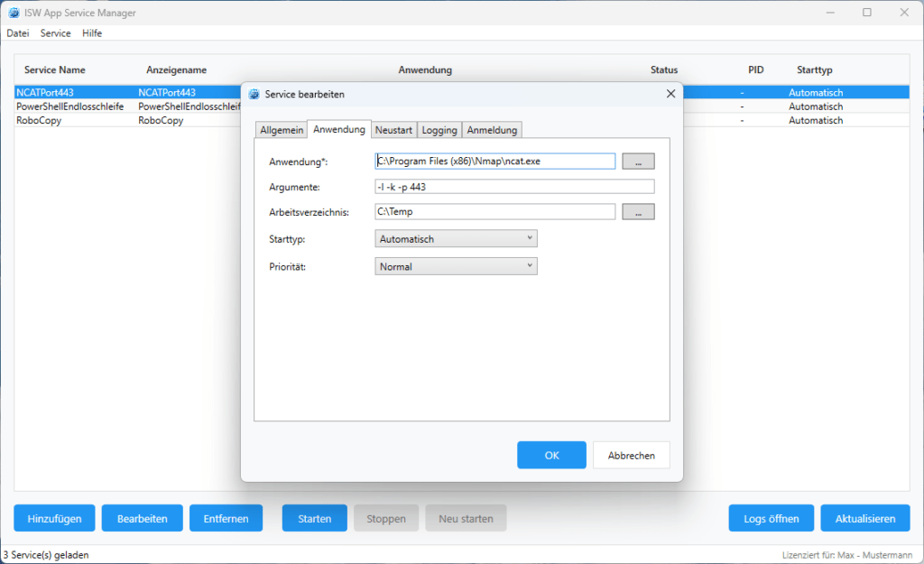Switch to the Allgemein tab
The width and height of the screenshot is (924, 564).
tap(281, 129)
